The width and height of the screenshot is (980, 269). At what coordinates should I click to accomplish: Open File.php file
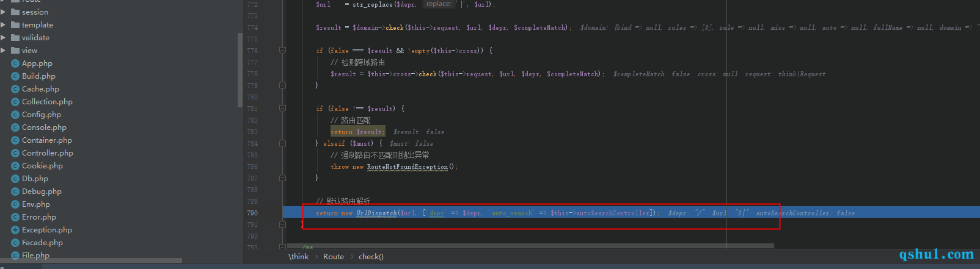(x=35, y=256)
